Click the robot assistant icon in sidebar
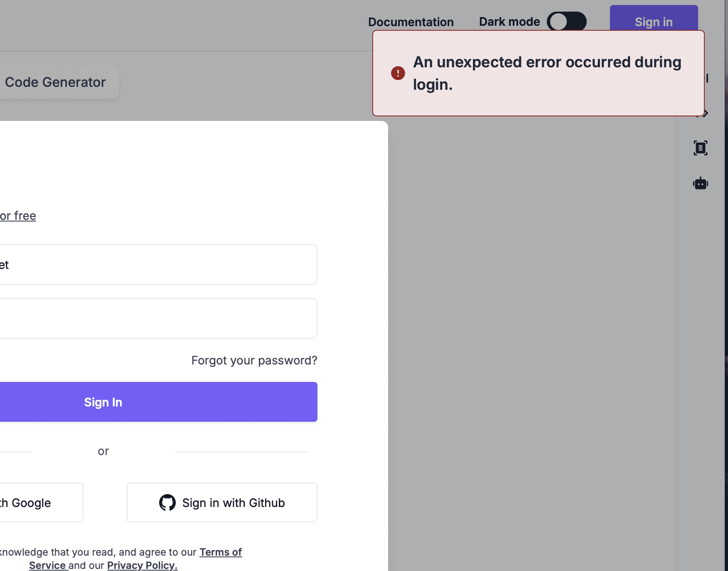The image size is (728, 571). [x=700, y=183]
